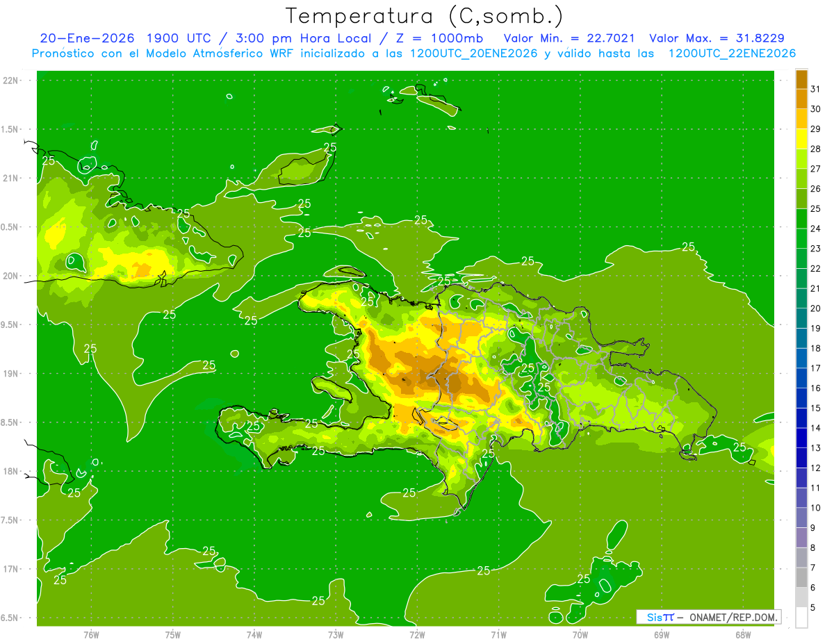The height and width of the screenshot is (644, 834).
Task: Click the '76W' longitude label
Action: coord(91,634)
